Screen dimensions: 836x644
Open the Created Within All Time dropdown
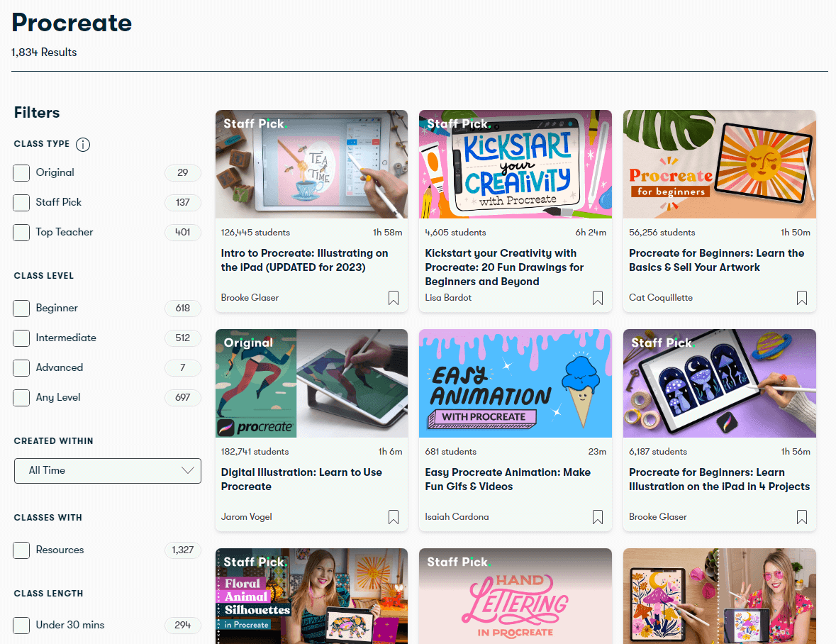pyautogui.click(x=108, y=471)
